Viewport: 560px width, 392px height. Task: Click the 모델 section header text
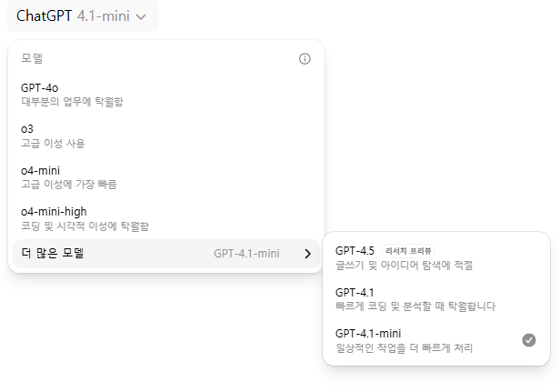32,58
